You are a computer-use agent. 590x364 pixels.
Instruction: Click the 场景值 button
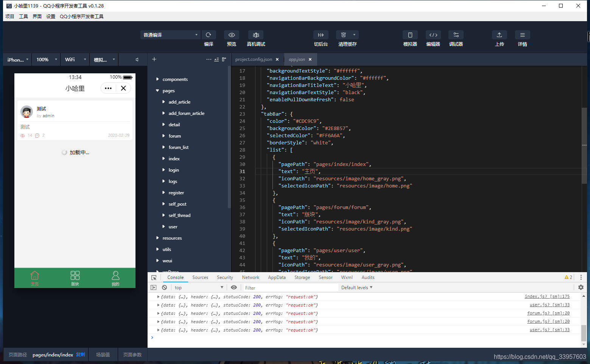click(103, 355)
